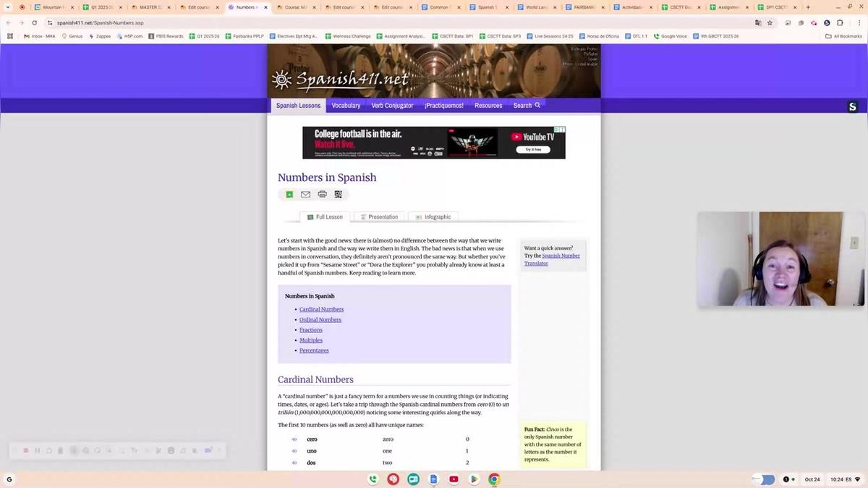
Task: Play the speaker icon next to uno
Action: (x=294, y=451)
